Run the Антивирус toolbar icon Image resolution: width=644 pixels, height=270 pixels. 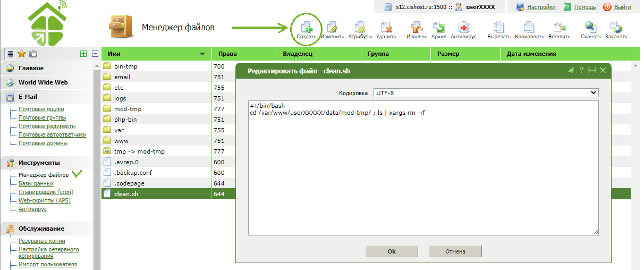463,28
